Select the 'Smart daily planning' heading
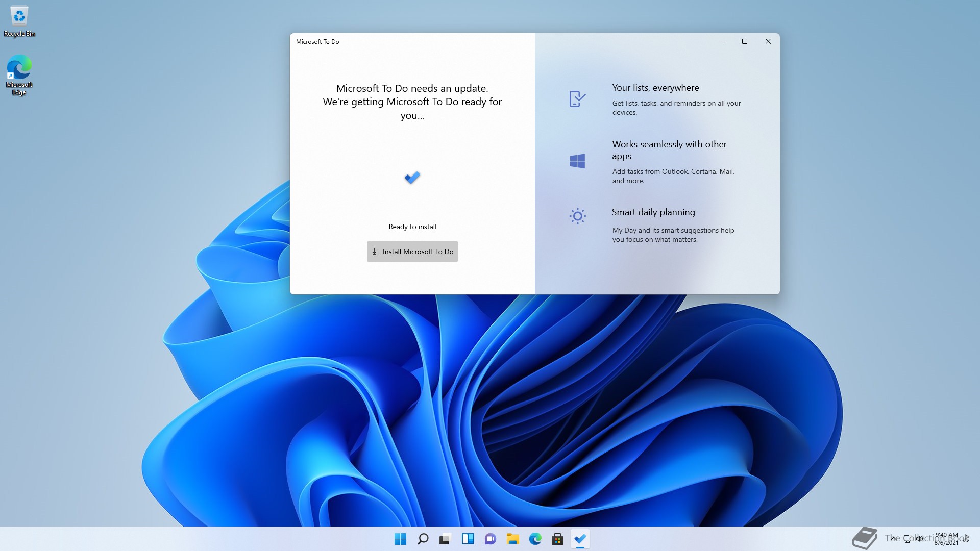This screenshot has height=551, width=980. (653, 212)
